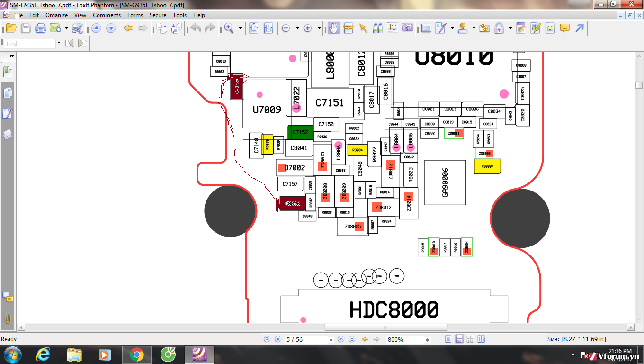Go to previous page with blue up arrow

click(x=96, y=28)
